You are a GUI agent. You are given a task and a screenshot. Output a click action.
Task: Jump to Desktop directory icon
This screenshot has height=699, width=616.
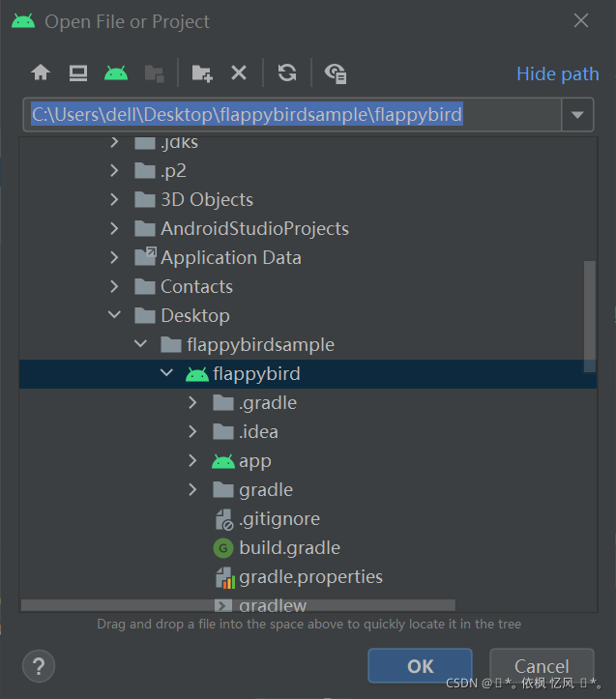coord(78,73)
